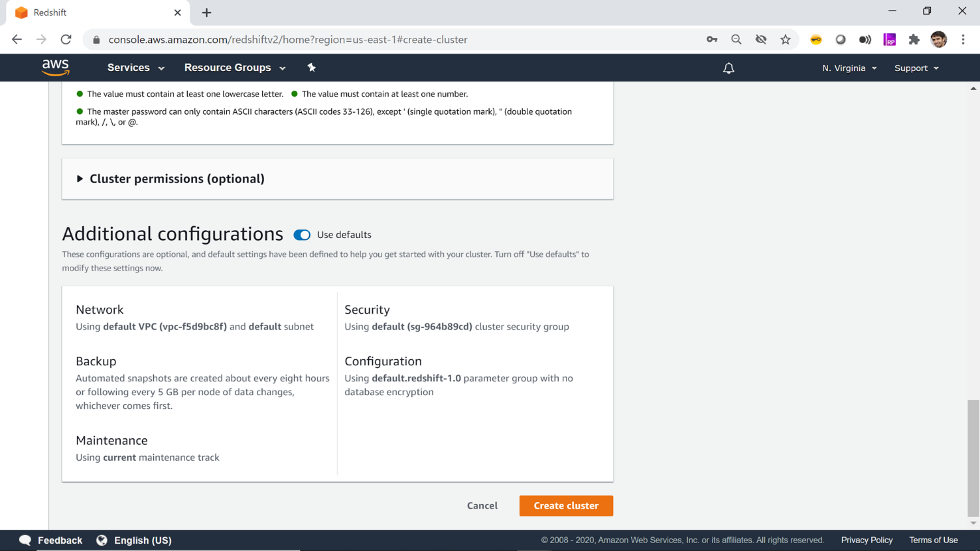Click the pin shortcuts icon in navbar
Image resolution: width=980 pixels, height=551 pixels.
pos(311,68)
